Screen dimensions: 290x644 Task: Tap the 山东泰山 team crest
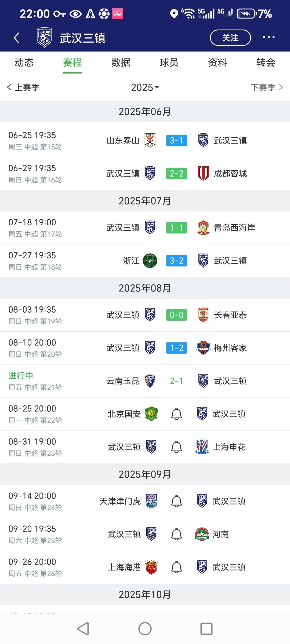pyautogui.click(x=150, y=140)
